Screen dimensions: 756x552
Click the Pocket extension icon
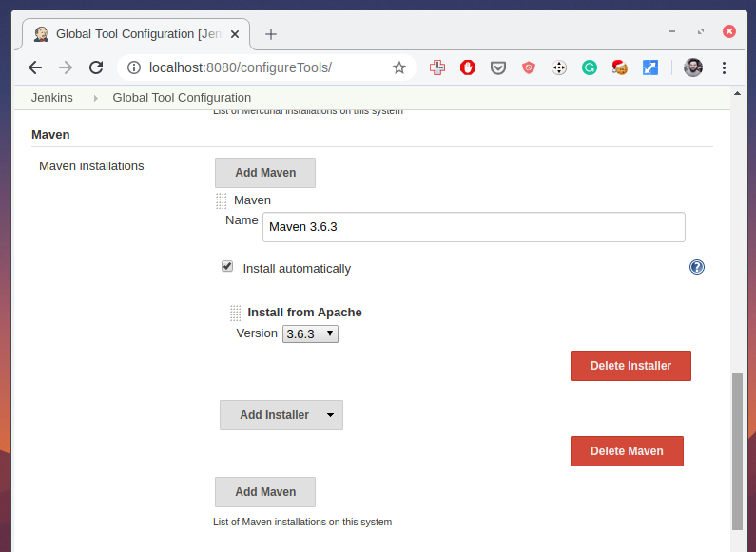[x=498, y=67]
